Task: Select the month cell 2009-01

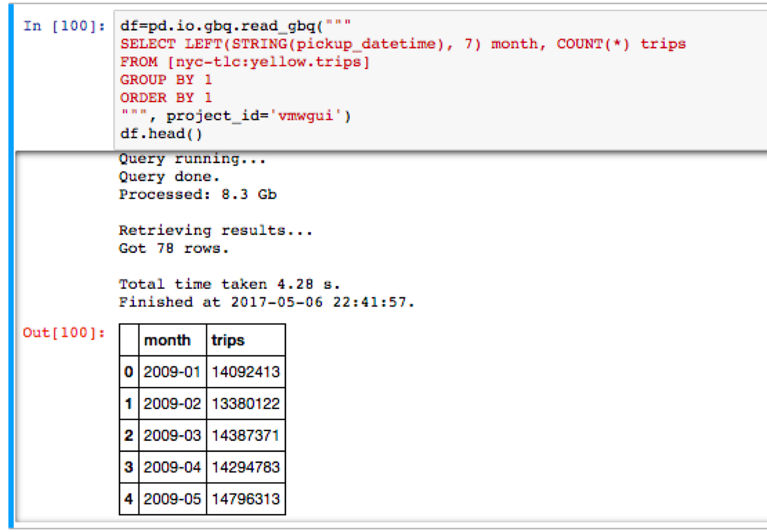Action: click(173, 371)
